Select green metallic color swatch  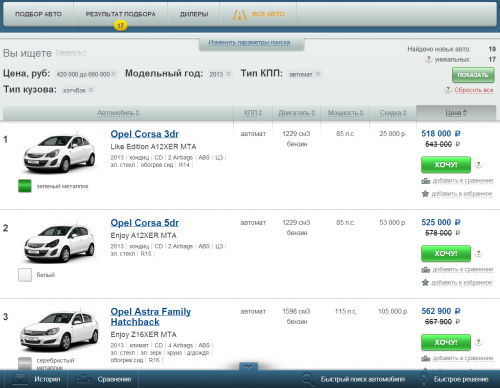25,186
